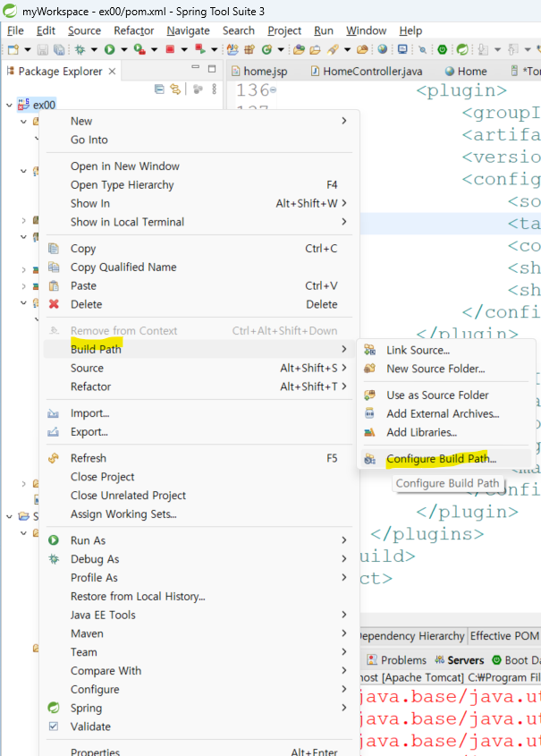Screen dimensions: 541x756
Task: Click Collapse All in Package Explorer
Action: [159, 89]
